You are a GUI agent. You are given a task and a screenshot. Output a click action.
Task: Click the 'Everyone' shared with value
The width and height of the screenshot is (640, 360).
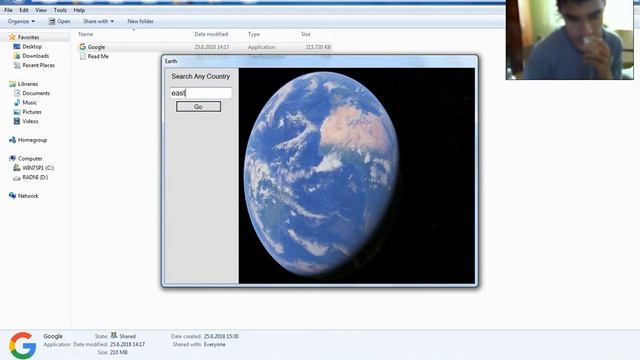pos(214,344)
